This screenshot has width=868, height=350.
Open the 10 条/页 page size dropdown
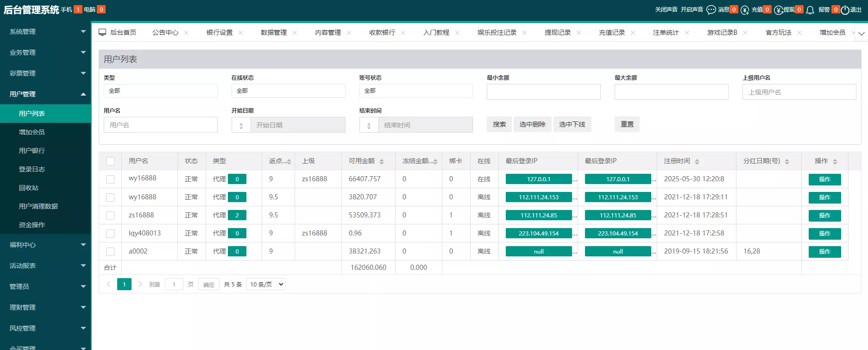click(266, 284)
